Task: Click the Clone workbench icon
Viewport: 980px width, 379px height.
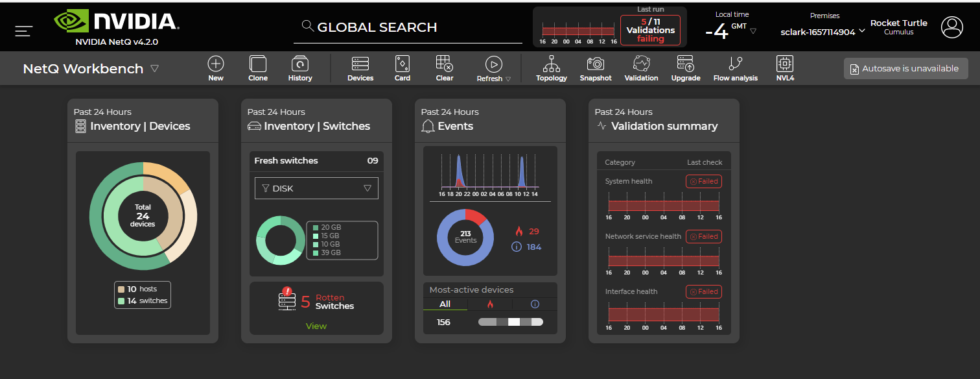Action: tap(258, 64)
